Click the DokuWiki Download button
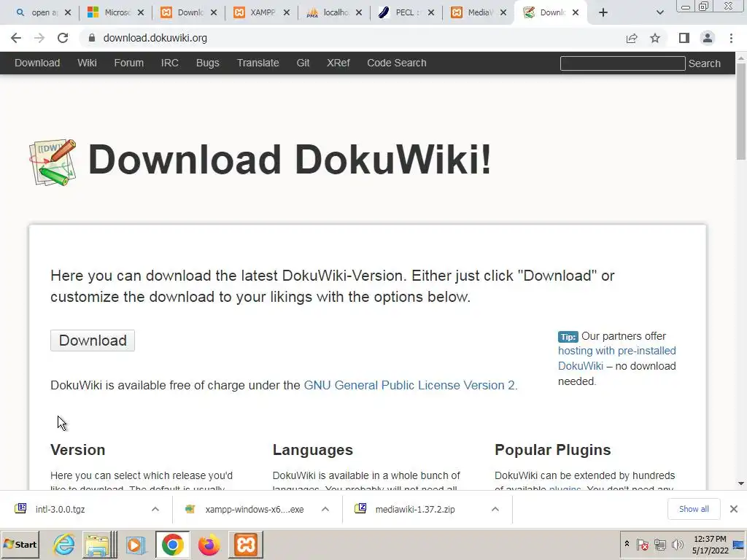 tap(93, 341)
